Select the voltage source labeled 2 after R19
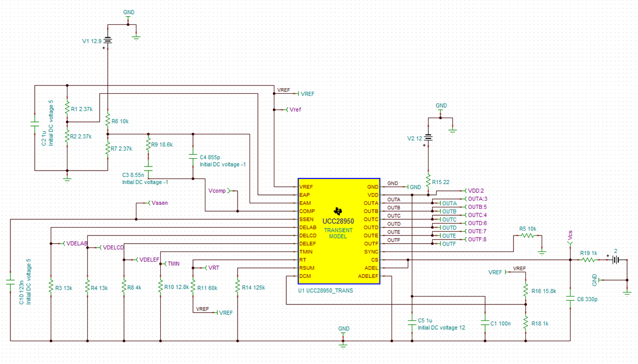 [615, 259]
